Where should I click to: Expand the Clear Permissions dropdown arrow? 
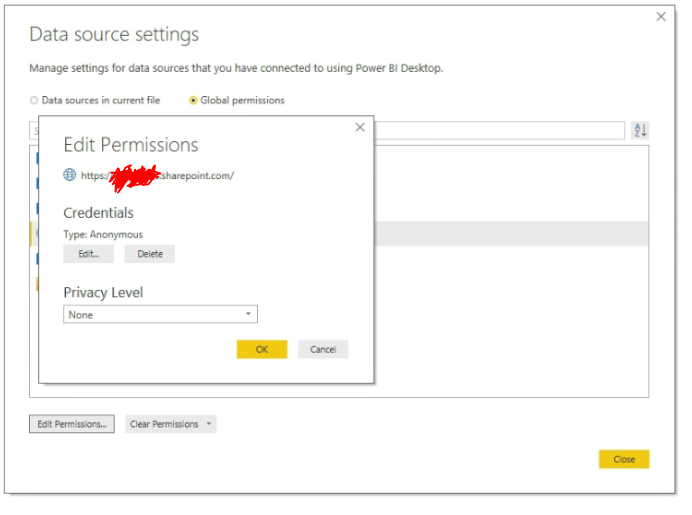209,425
